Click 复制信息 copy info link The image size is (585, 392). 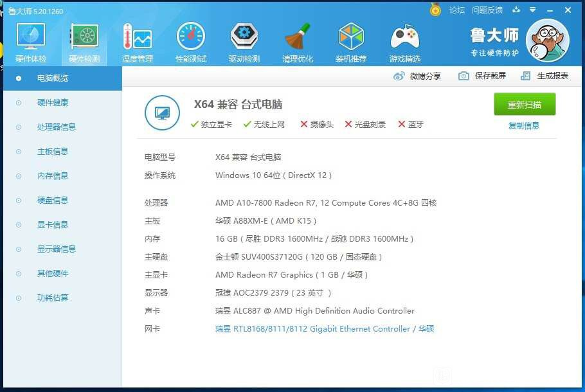524,126
